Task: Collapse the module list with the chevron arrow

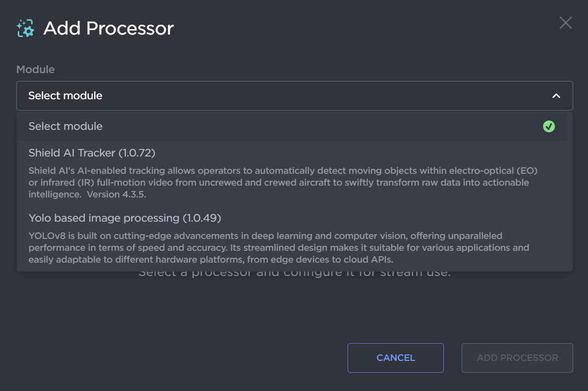Action: pyautogui.click(x=556, y=96)
